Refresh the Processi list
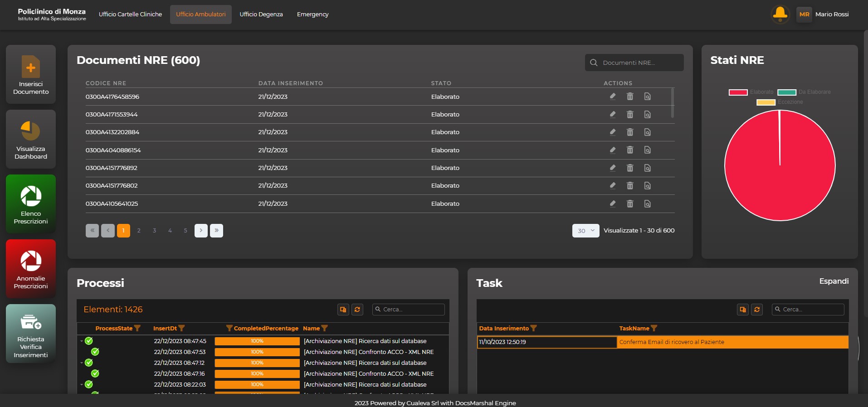868x407 pixels. click(357, 310)
